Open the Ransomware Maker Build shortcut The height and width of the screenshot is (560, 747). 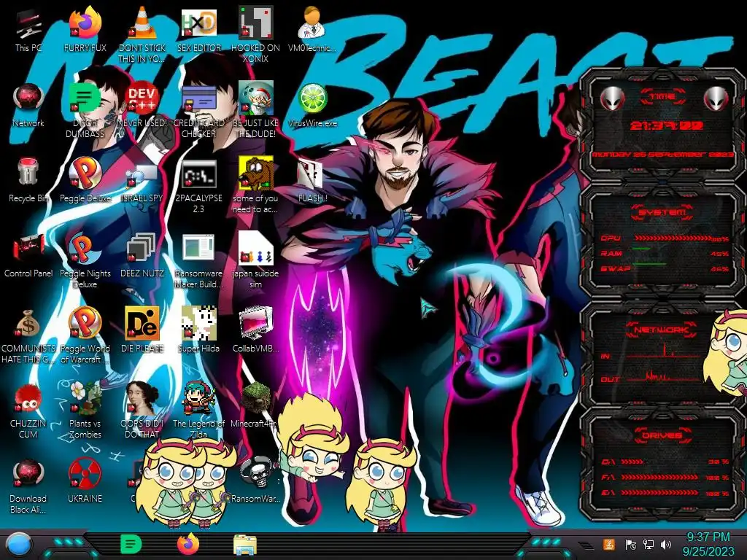click(198, 249)
